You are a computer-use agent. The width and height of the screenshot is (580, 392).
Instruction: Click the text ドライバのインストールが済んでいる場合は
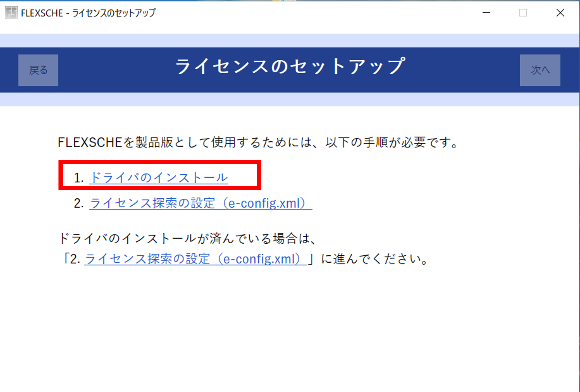click(x=187, y=239)
